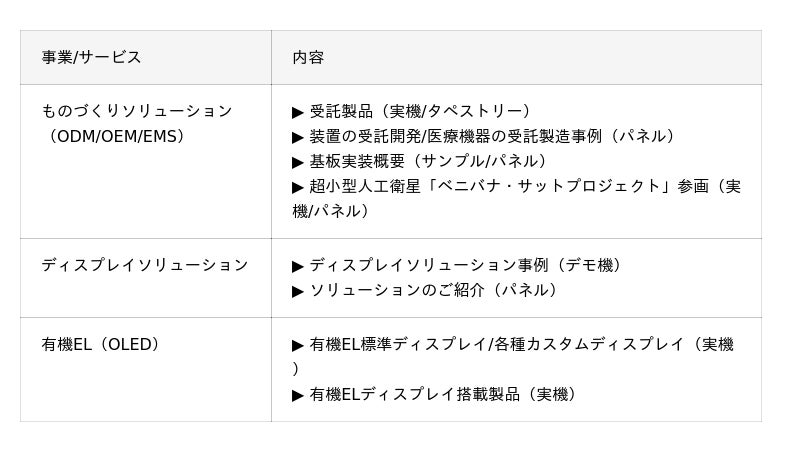This screenshot has height=452, width=800.
Task: Click the triangle bullet before 基板実装概要
Action: coord(298,161)
